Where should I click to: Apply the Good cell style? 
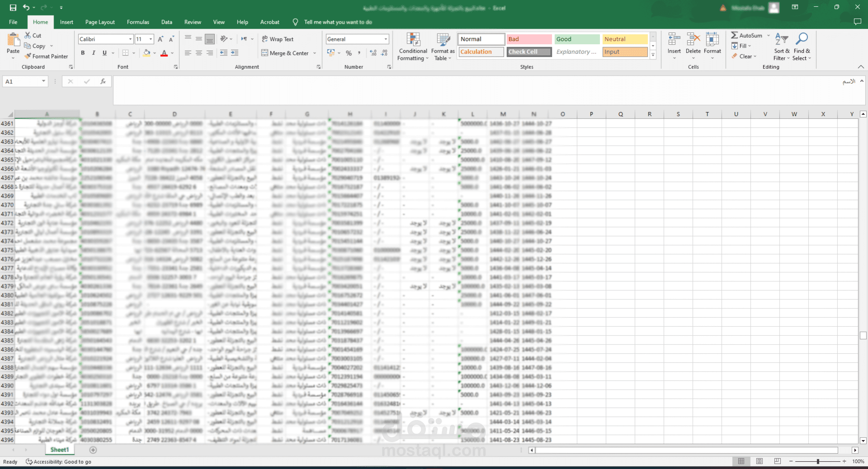tap(577, 39)
